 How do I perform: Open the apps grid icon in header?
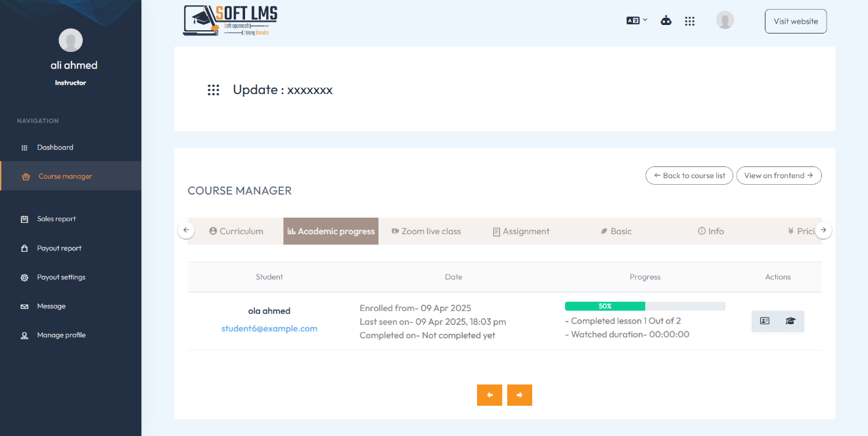click(x=689, y=21)
